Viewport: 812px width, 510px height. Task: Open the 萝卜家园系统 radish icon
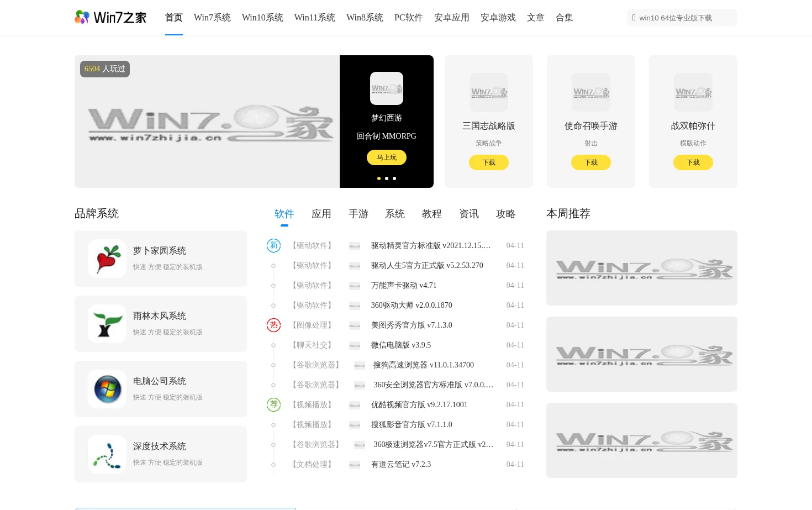[x=107, y=259]
